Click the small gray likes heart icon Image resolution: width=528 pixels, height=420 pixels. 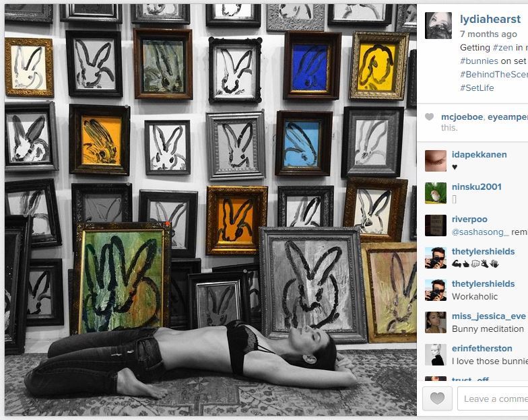[430, 117]
